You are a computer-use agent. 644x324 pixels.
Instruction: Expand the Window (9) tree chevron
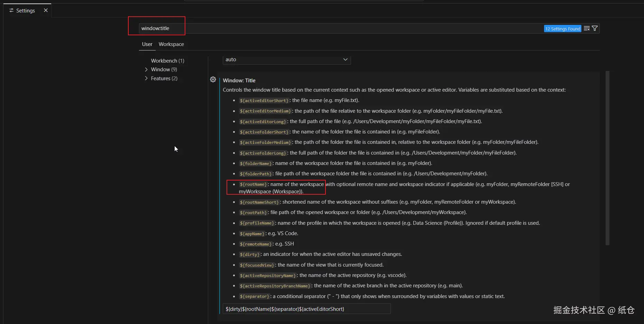(x=146, y=70)
